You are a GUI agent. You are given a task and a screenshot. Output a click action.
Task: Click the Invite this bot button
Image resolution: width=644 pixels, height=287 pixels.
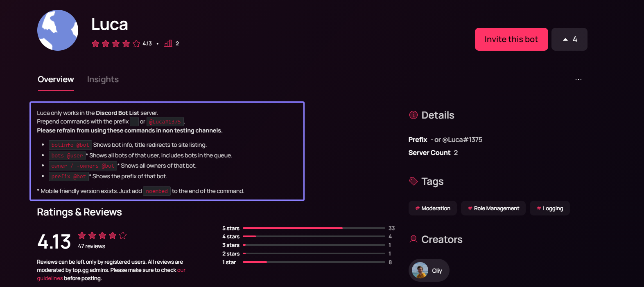[x=511, y=39]
